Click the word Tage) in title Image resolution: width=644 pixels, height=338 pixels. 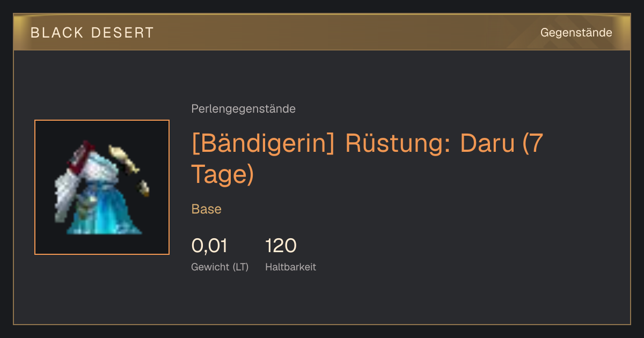(x=222, y=174)
